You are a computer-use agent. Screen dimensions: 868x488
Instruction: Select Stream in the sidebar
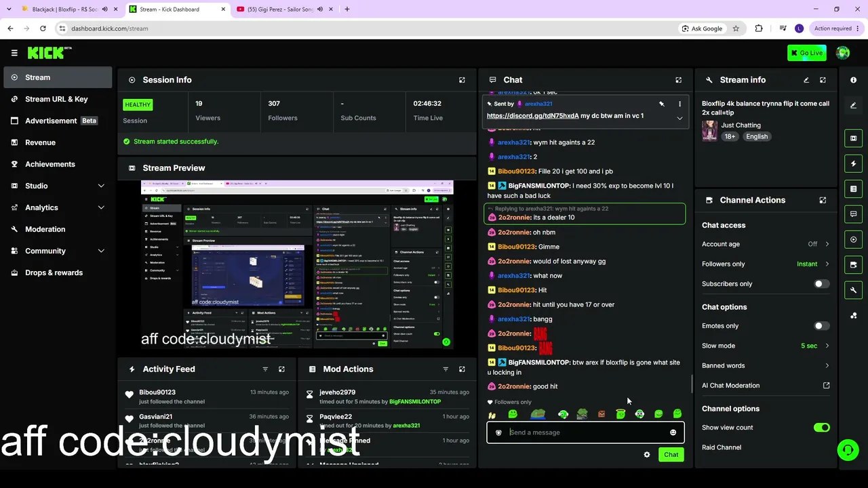click(x=58, y=77)
